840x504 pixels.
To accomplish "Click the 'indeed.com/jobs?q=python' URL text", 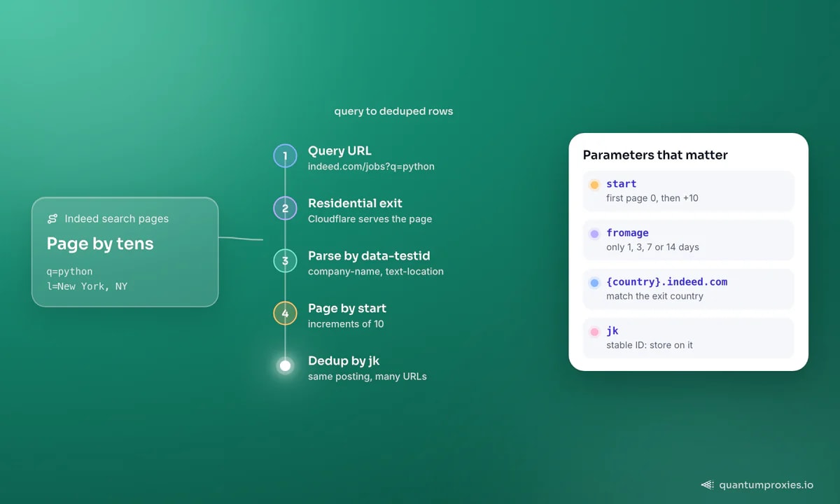I will coord(371,167).
